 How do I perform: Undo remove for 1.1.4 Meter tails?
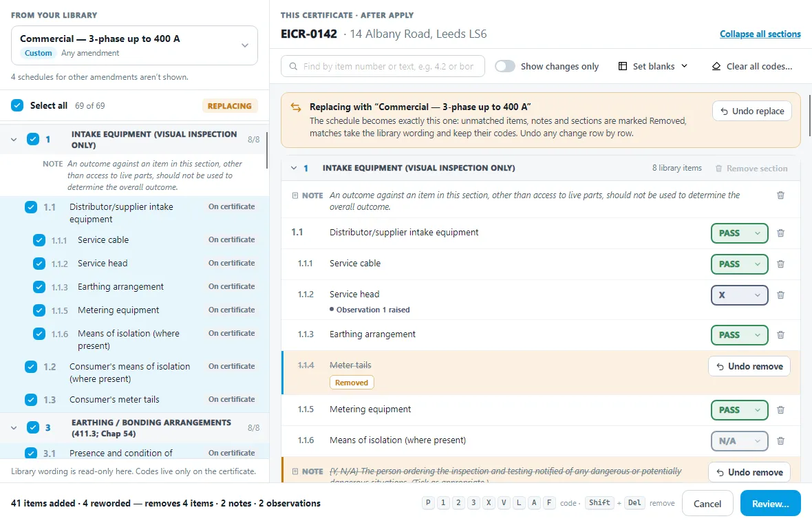tap(749, 367)
